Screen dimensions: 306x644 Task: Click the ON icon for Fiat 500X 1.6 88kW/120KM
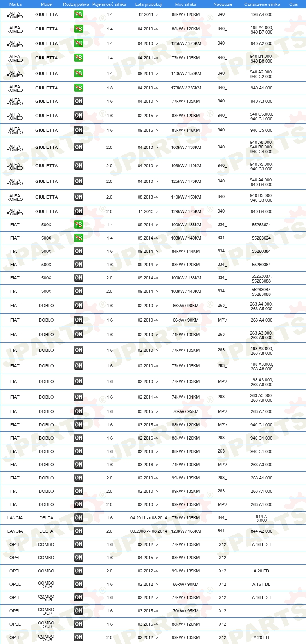click(79, 265)
